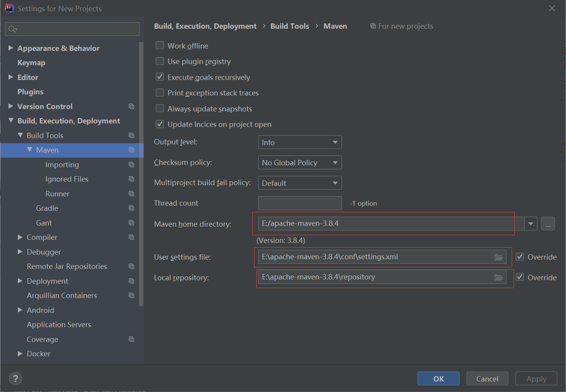Click the project-level icon beside Gradle
The image size is (566, 392).
[x=132, y=208]
